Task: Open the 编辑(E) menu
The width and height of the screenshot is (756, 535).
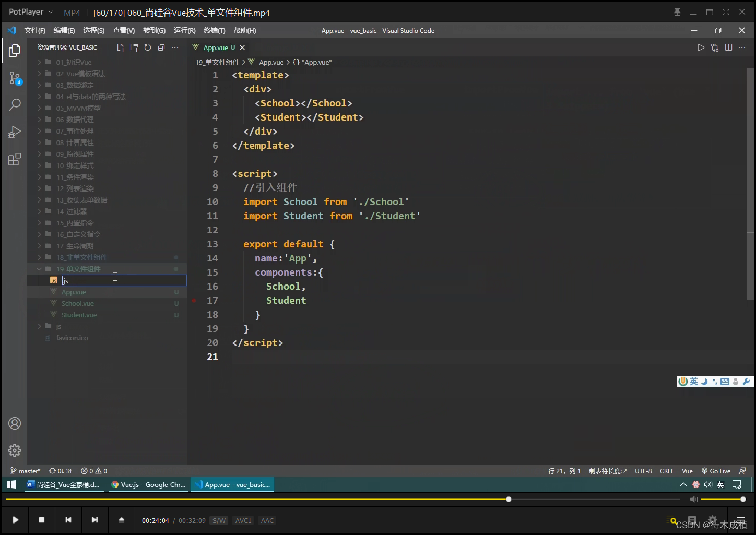Action: click(64, 31)
